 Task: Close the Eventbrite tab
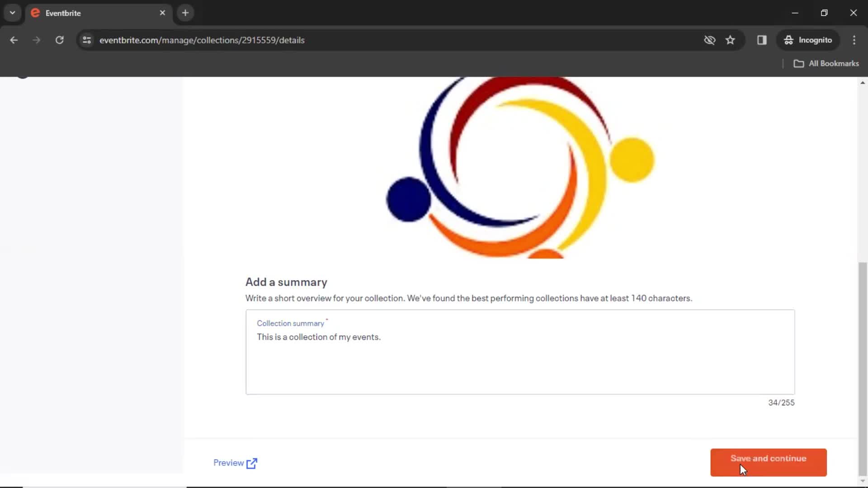click(162, 13)
